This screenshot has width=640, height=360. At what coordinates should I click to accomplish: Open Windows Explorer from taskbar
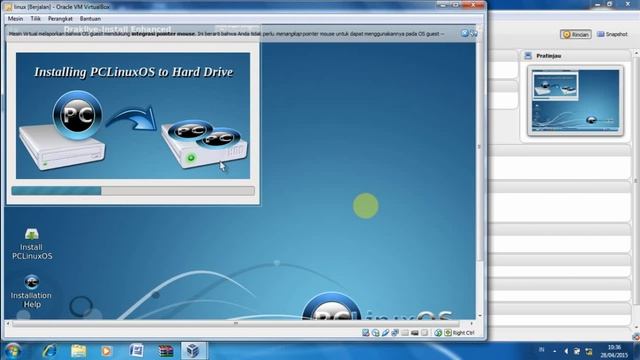[78, 351]
